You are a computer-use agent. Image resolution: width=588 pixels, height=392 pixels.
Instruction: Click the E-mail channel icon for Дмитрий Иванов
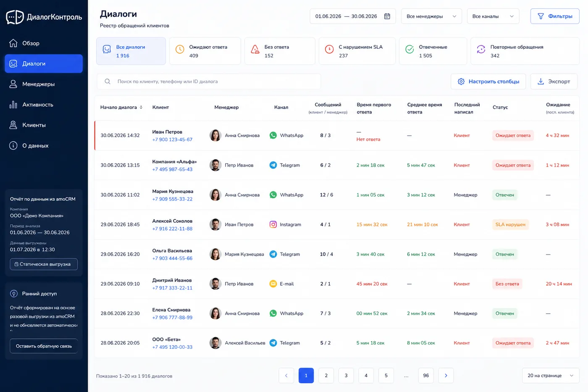[273, 284]
